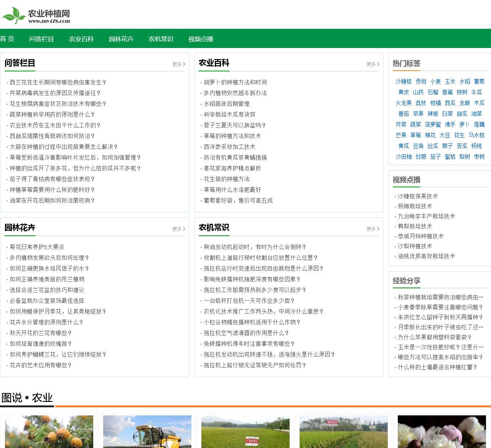
Task: Expand 更多 in the 农业百科 section
Action: pyautogui.click(x=373, y=64)
